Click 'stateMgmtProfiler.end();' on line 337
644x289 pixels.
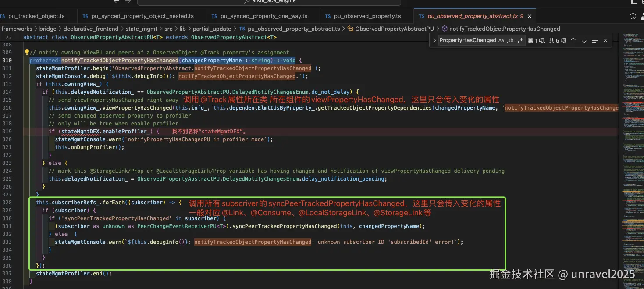pyautogui.click(x=74, y=273)
